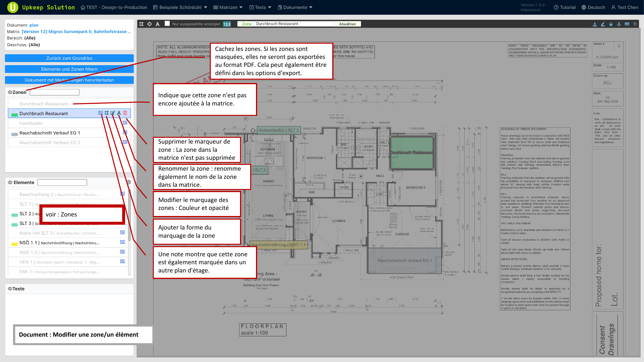Toggle Zonen visibility eye icon
The width and height of the screenshot is (644, 362).
10,92
